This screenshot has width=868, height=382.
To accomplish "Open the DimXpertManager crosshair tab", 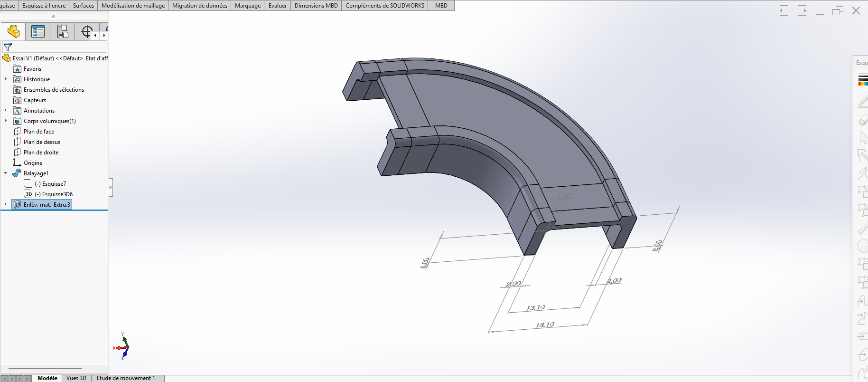I will coord(86,32).
